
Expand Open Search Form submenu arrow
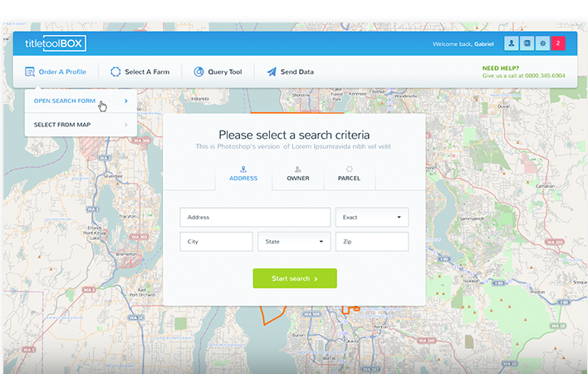[x=126, y=101]
